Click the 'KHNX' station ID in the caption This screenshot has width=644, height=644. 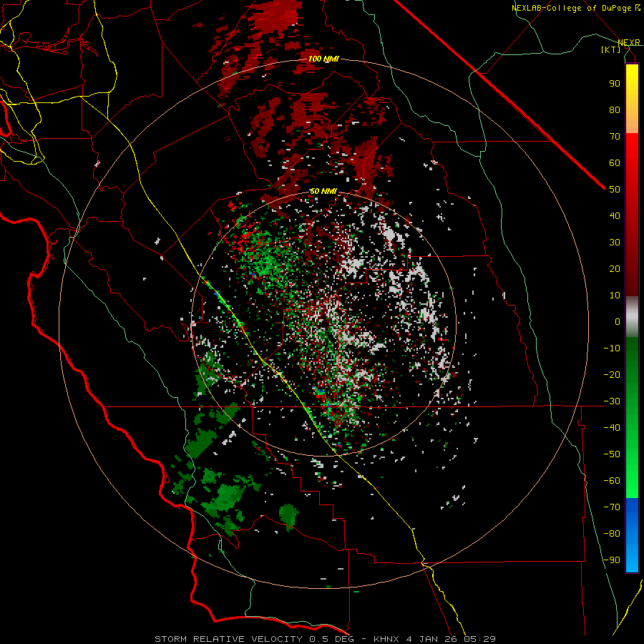(x=386, y=639)
